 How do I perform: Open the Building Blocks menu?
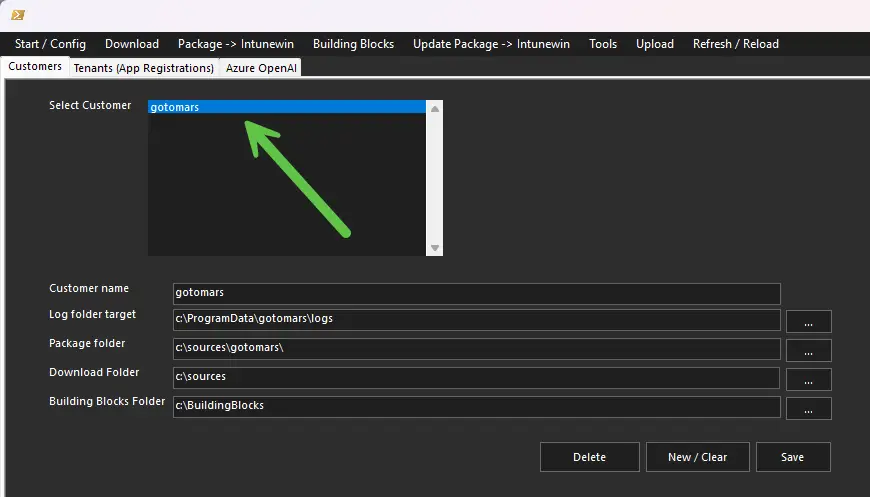353,44
